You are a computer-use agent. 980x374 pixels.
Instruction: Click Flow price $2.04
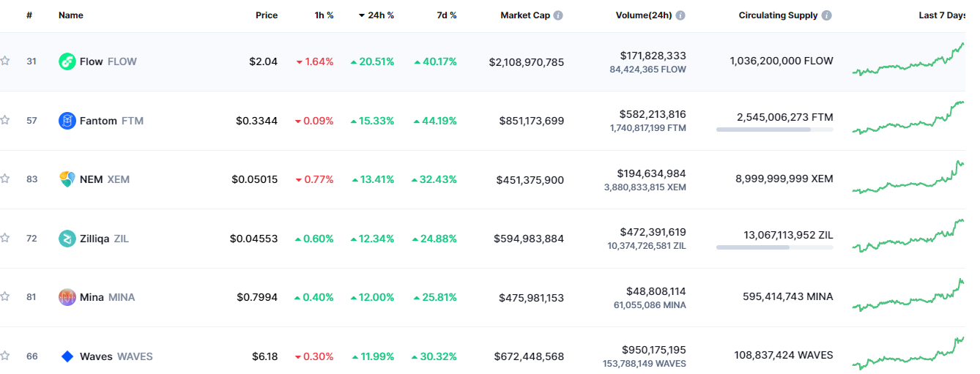pyautogui.click(x=263, y=61)
